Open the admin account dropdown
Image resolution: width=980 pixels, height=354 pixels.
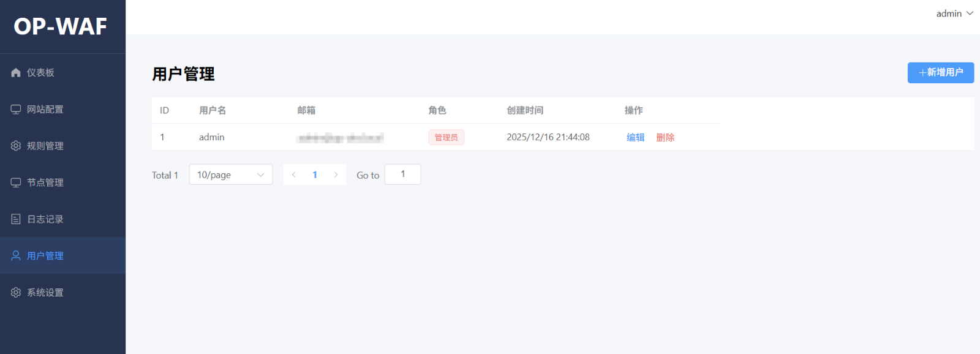click(x=954, y=13)
